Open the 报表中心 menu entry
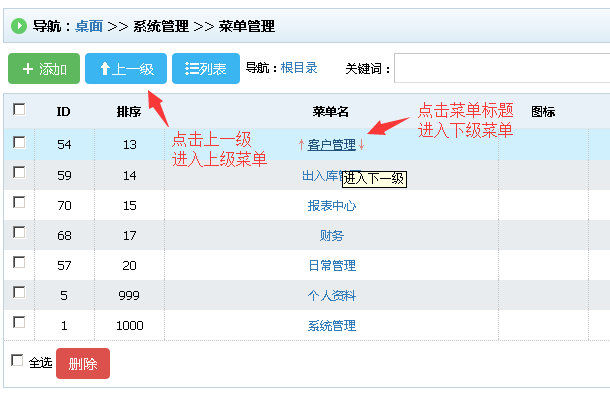This screenshot has height=408, width=610. [x=331, y=206]
